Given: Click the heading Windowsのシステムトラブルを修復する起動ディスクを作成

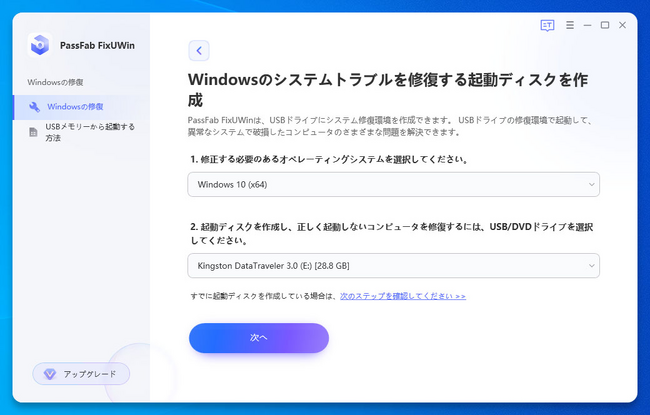Looking at the screenshot, I should point(388,90).
